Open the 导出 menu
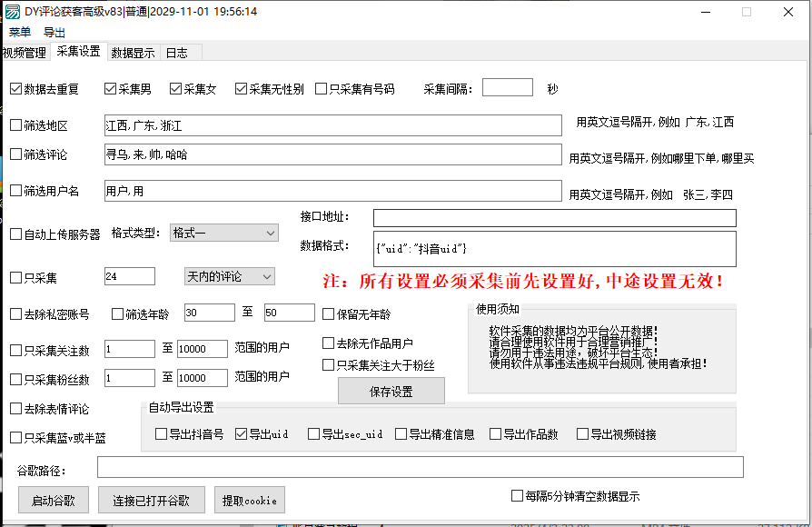Image resolution: width=812 pixels, height=527 pixels. pos(54,32)
